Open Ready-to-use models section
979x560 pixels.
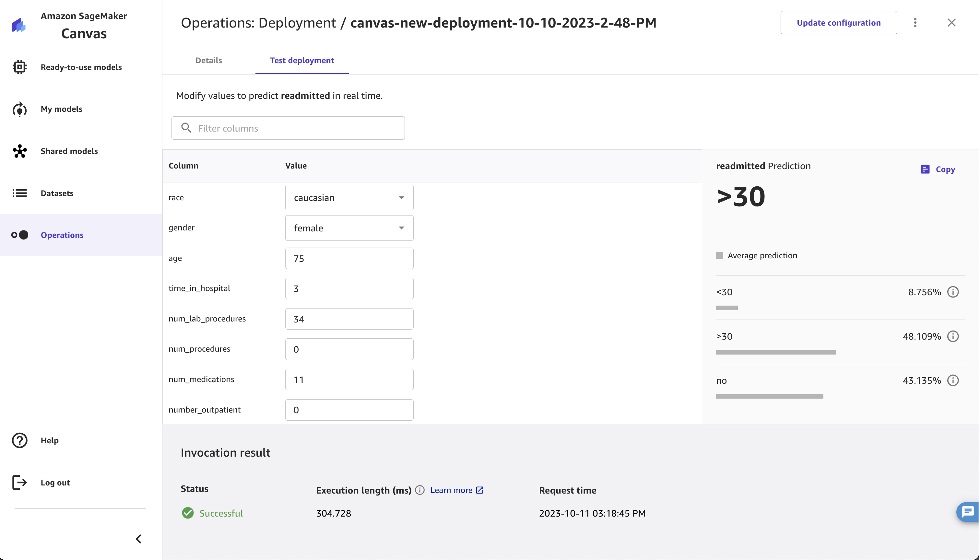pyautogui.click(x=81, y=67)
